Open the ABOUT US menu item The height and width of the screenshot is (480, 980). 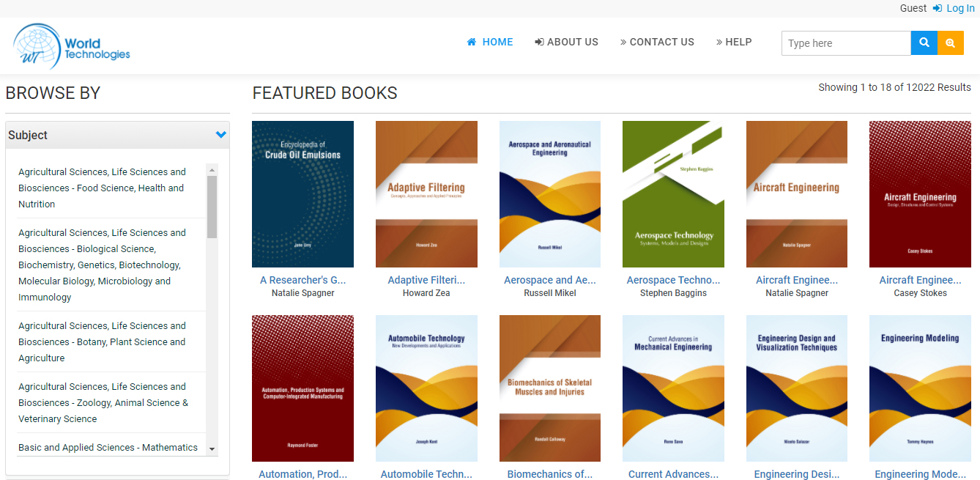point(566,42)
